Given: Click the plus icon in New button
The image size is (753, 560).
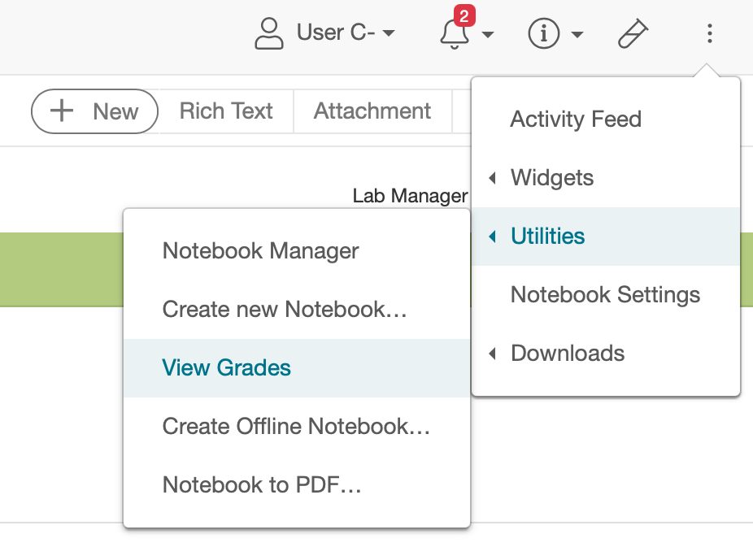Looking at the screenshot, I should coord(63,111).
